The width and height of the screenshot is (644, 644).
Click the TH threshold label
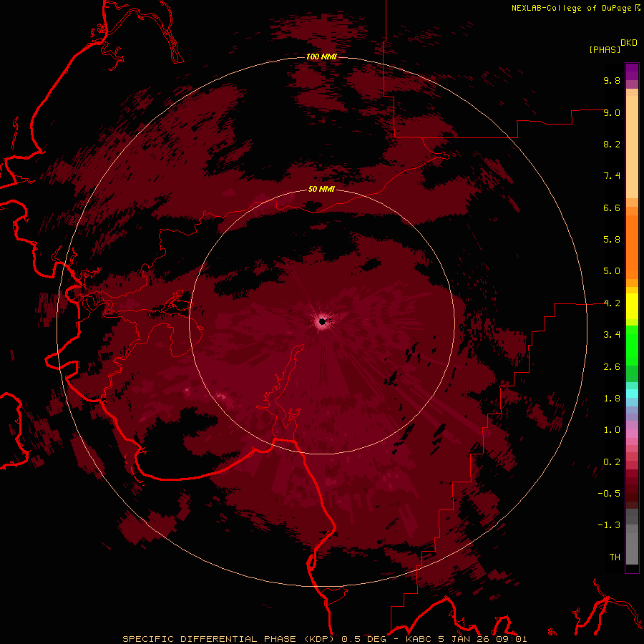[x=615, y=557]
